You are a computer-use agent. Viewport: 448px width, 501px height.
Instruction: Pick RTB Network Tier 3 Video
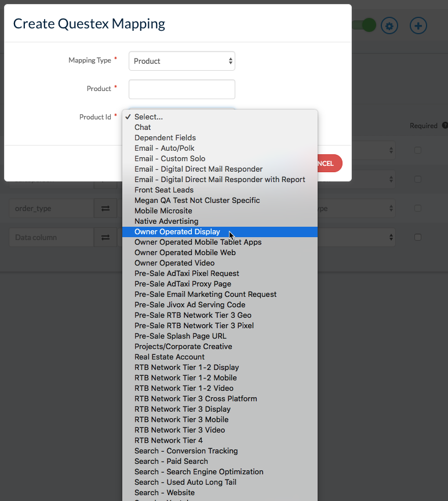[x=220, y=430]
